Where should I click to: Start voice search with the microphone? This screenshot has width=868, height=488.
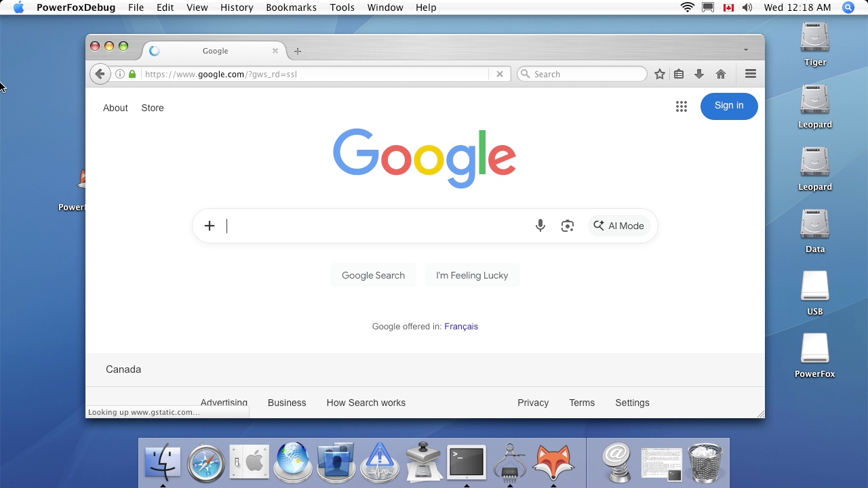coord(540,226)
